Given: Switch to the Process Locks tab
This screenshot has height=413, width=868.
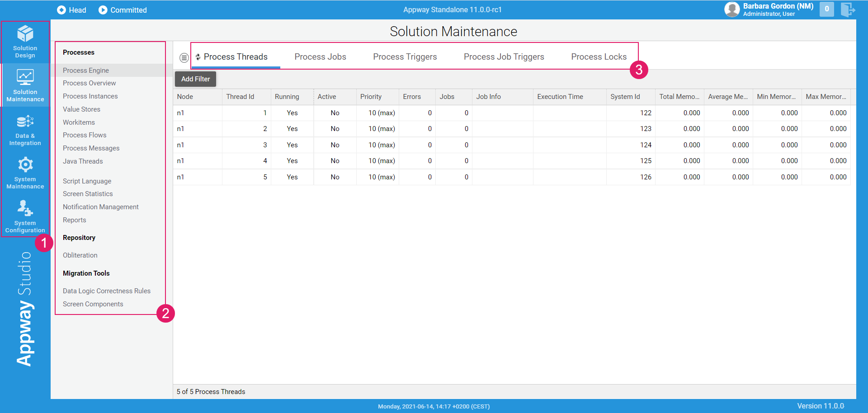Looking at the screenshot, I should tap(599, 57).
